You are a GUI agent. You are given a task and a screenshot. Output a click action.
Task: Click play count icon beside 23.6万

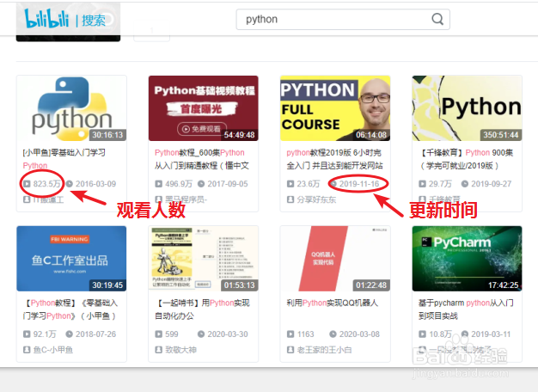290,184
